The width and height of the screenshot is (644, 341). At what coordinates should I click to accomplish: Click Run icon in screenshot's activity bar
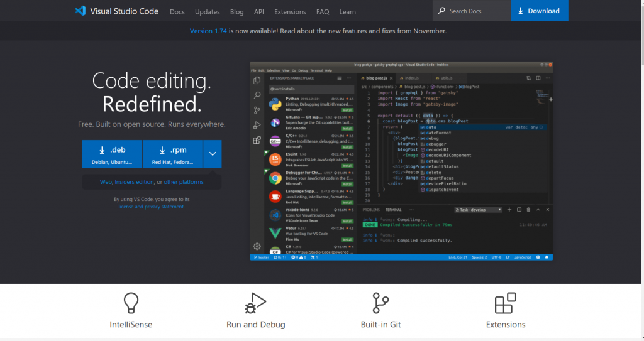[257, 125]
